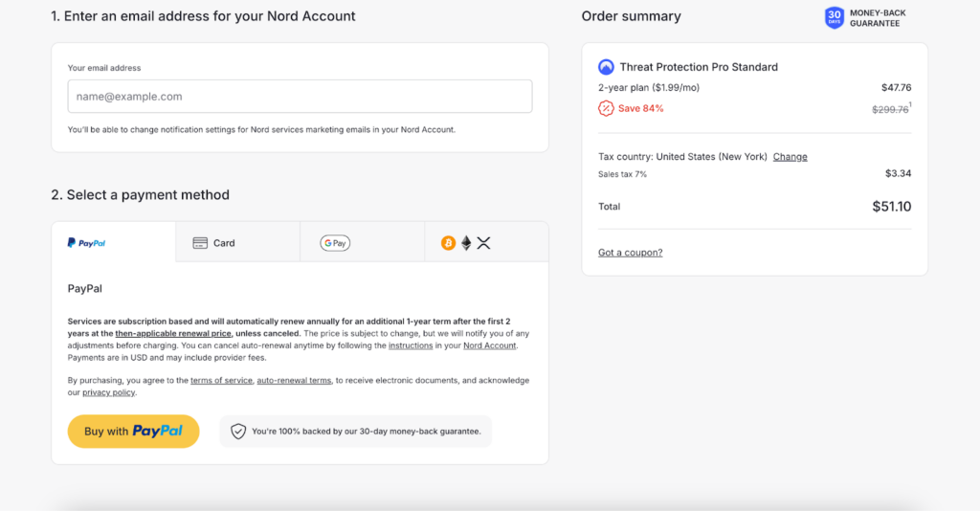
Task: Click the credit card icon
Action: (200, 243)
